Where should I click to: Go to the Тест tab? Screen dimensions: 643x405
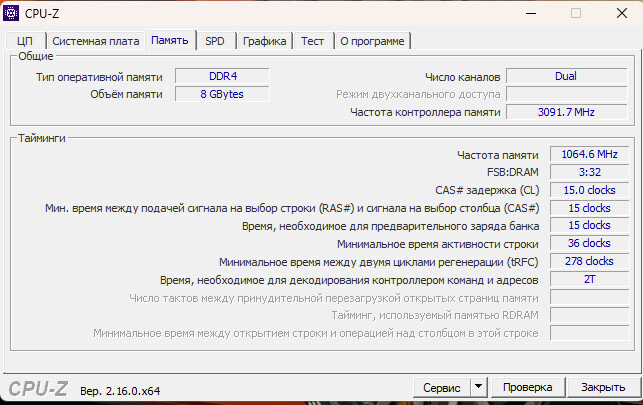(313, 41)
